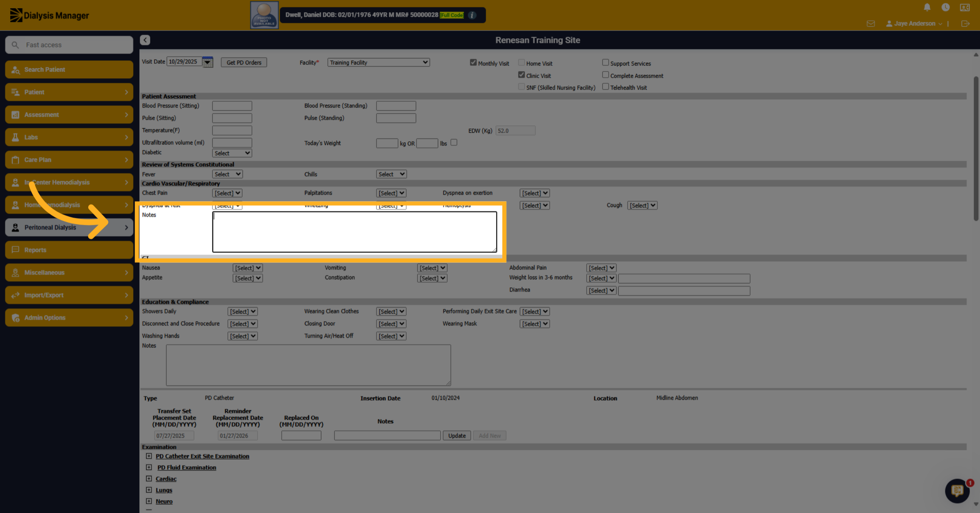
Task: Open the Diabetic Select dropdown
Action: (232, 153)
